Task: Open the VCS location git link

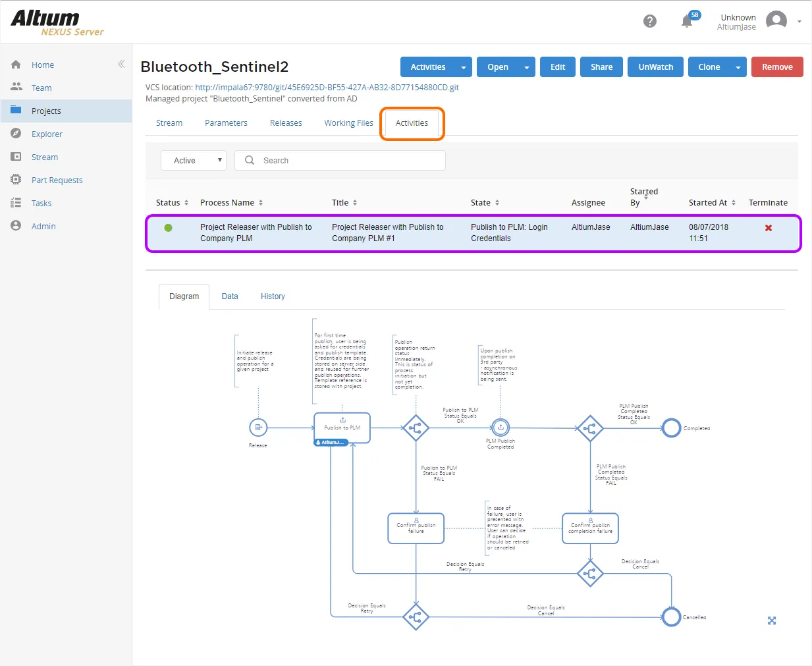Action: click(x=327, y=87)
